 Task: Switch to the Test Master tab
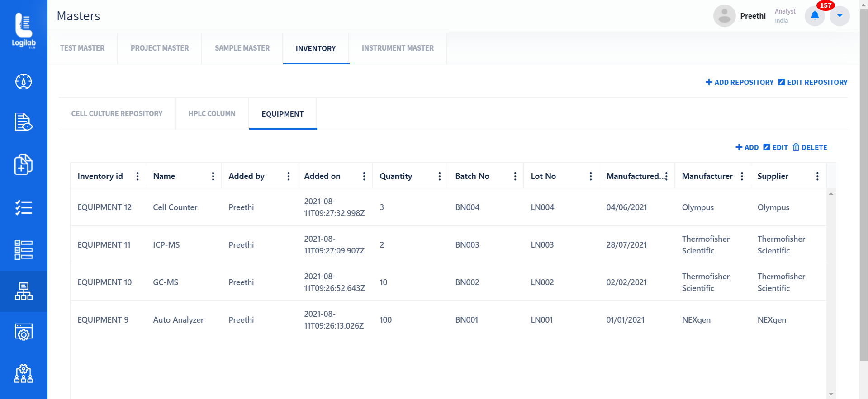(x=82, y=48)
